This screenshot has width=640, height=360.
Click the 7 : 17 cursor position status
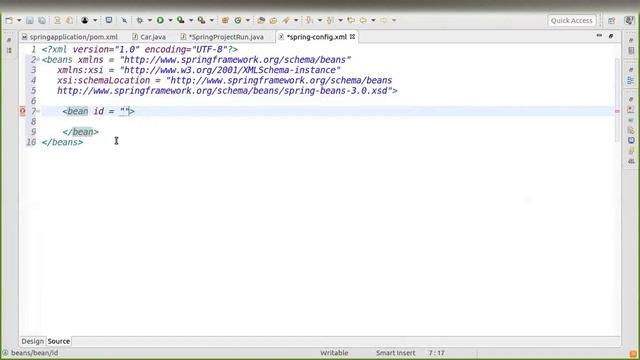coord(436,353)
